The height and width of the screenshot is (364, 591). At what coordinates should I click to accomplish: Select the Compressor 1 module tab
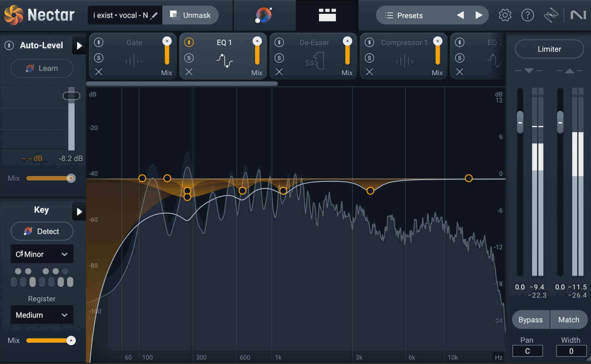coord(404,56)
